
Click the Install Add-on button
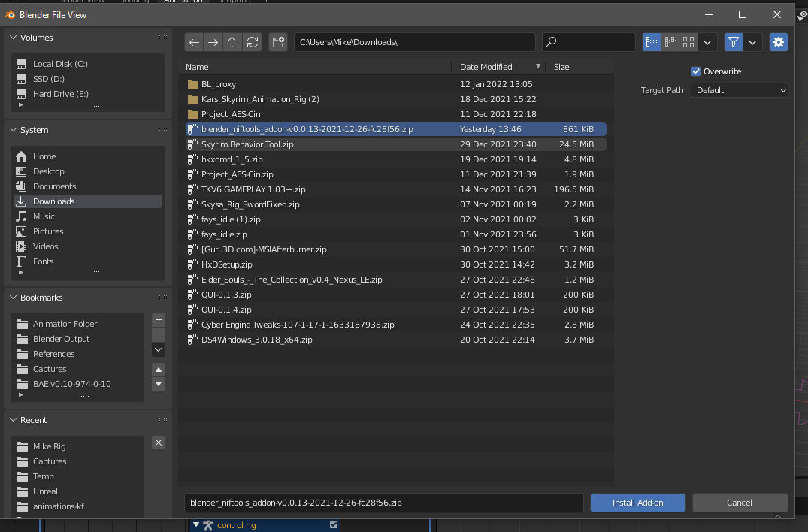[x=638, y=503]
